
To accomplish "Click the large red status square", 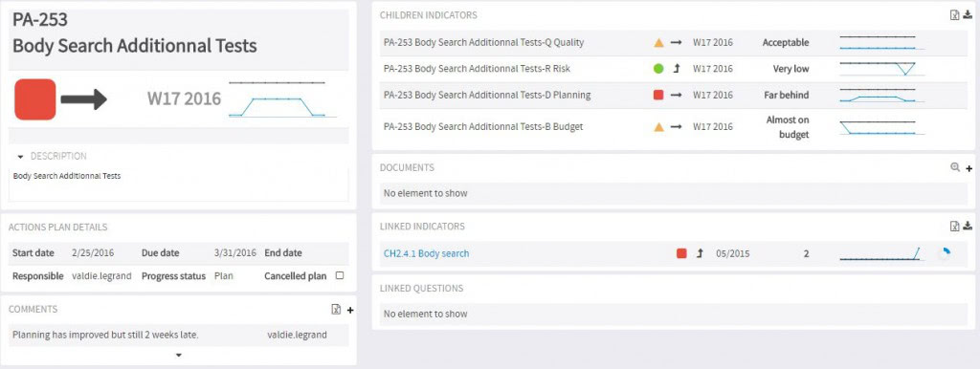I will pyautogui.click(x=35, y=99).
